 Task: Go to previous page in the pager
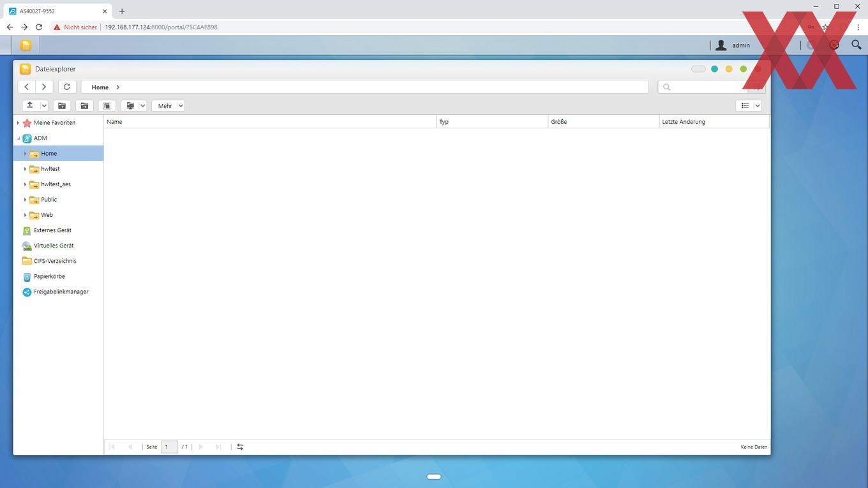[x=130, y=447]
